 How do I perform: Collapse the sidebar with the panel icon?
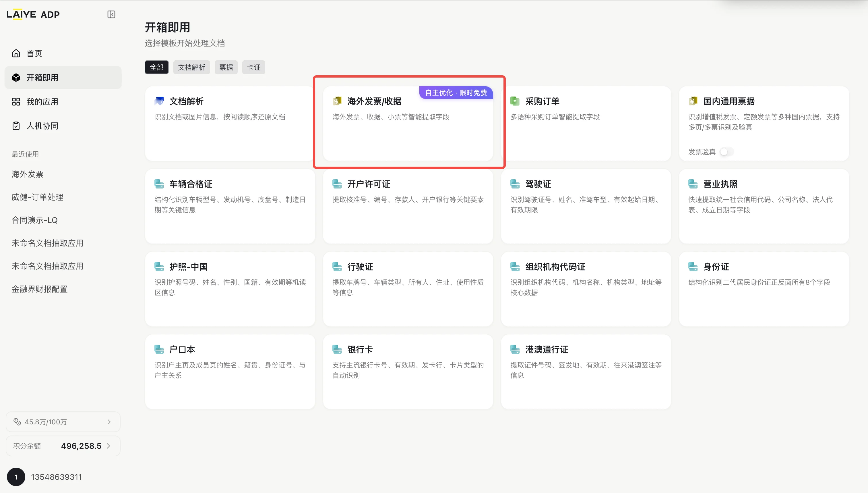click(111, 14)
